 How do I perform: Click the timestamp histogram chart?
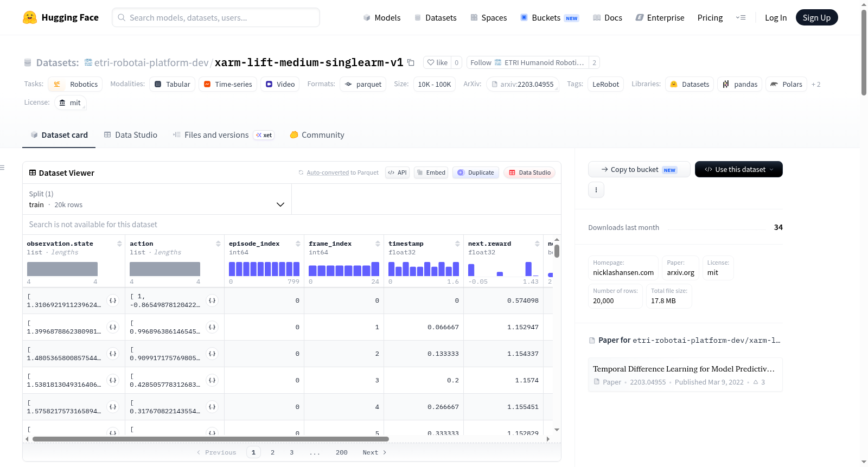[424, 269]
